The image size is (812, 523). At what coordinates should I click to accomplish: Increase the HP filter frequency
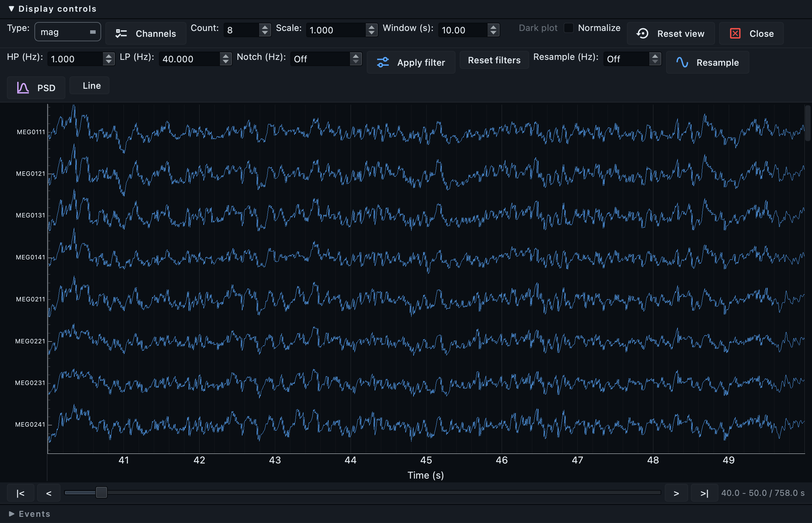(109, 56)
